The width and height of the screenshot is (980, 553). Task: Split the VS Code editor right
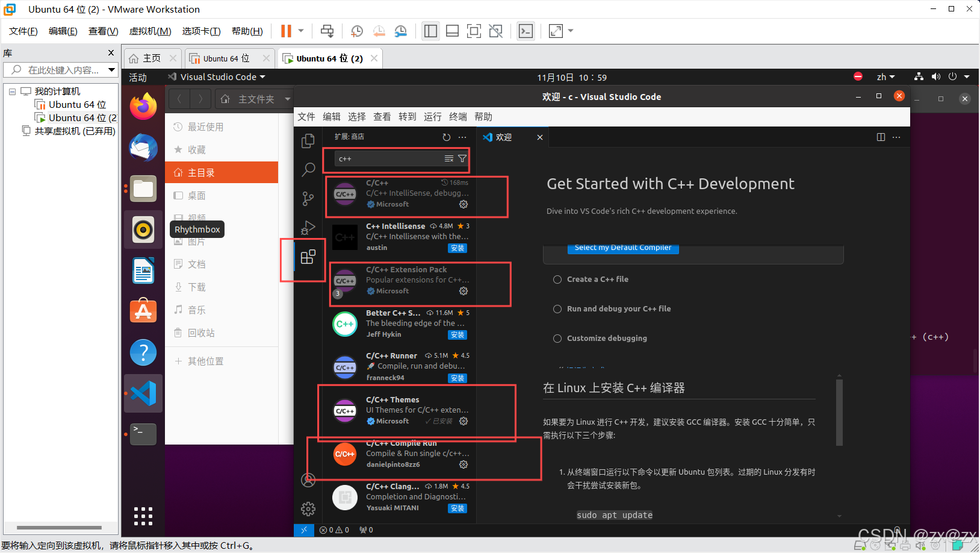pos(881,137)
